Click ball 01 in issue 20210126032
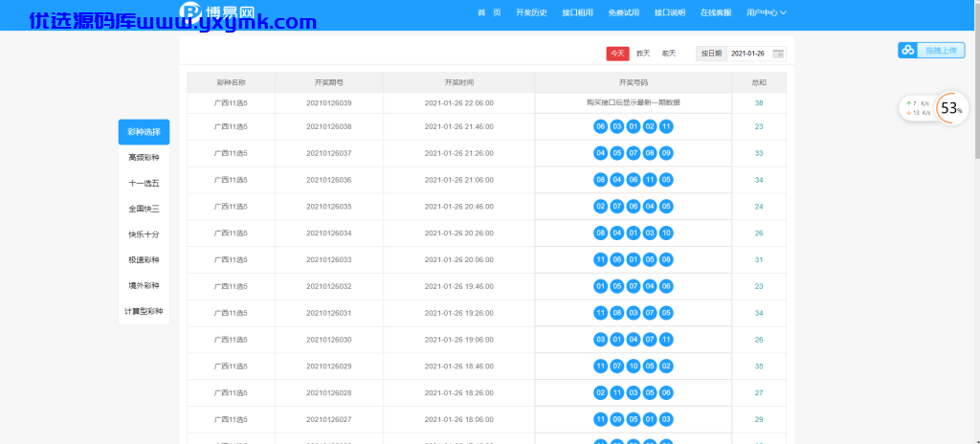This screenshot has height=444, width=980. 601,286
